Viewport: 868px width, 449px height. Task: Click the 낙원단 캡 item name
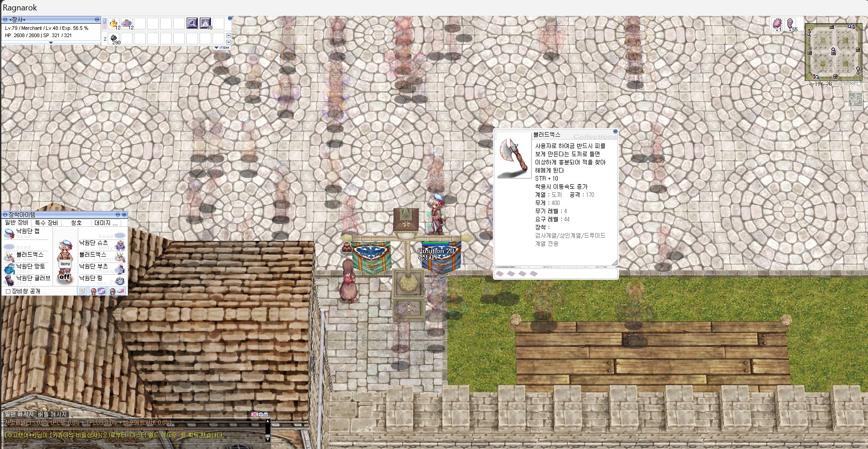click(x=28, y=231)
